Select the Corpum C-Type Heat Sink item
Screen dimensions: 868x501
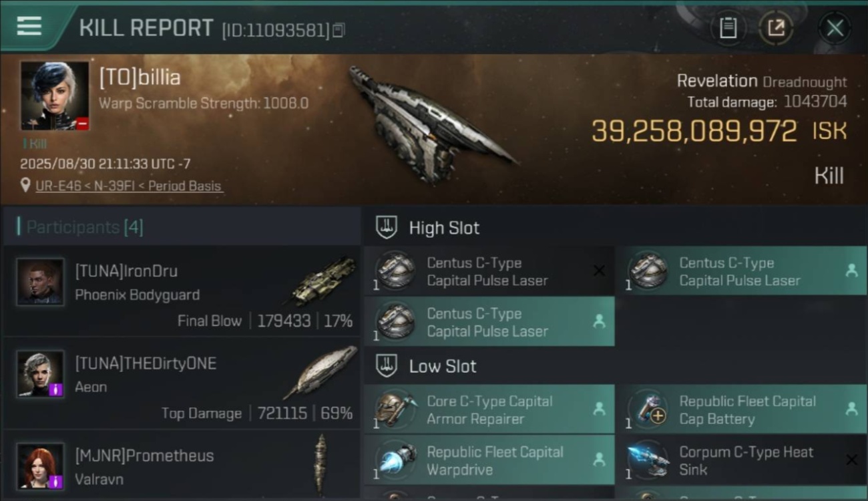pos(741,460)
